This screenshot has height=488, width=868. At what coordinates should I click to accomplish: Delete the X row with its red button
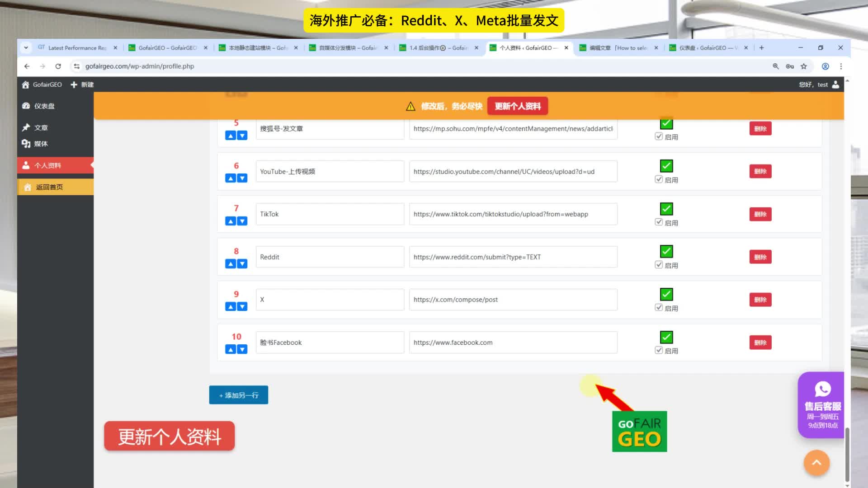coord(760,300)
